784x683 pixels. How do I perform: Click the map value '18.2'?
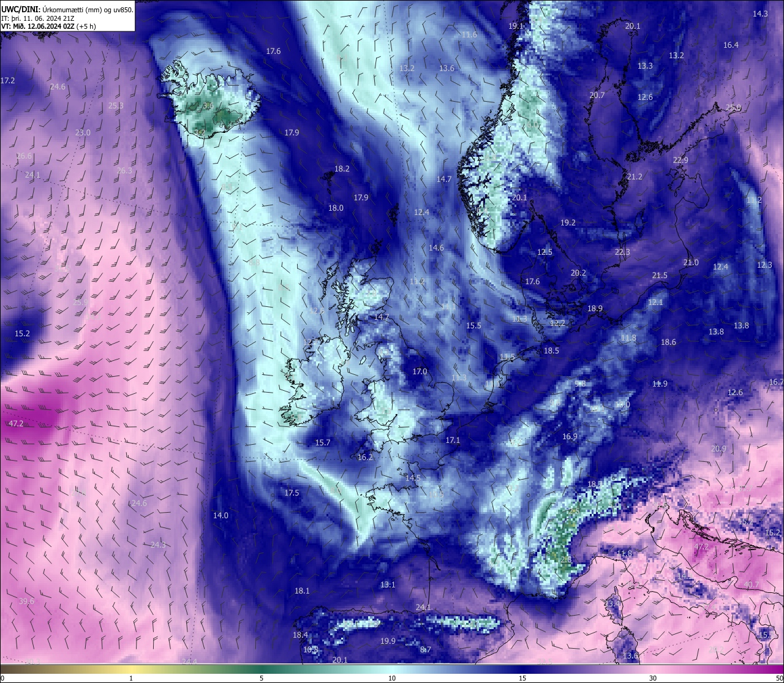pyautogui.click(x=342, y=168)
